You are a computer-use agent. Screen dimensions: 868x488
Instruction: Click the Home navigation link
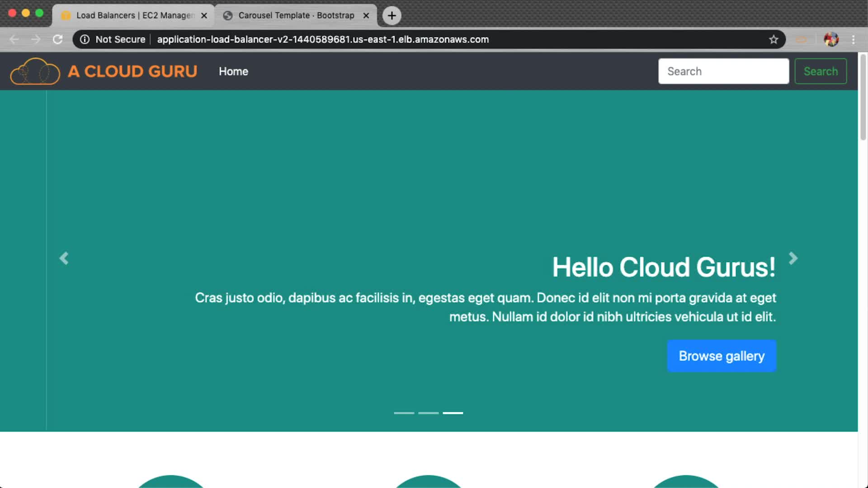tap(233, 71)
